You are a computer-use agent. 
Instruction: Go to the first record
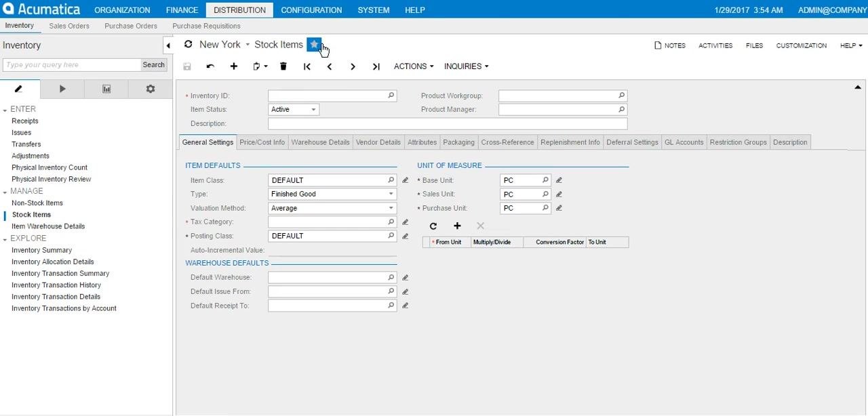tap(307, 66)
